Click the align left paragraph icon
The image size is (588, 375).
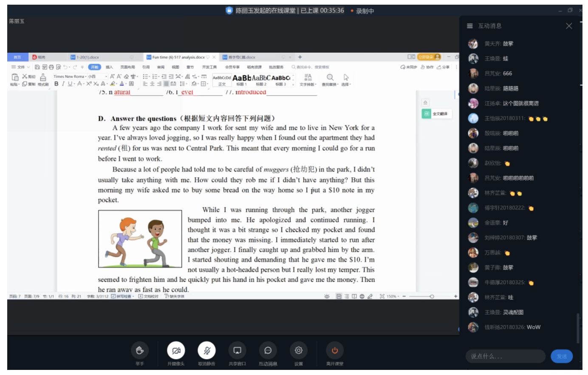click(x=145, y=84)
